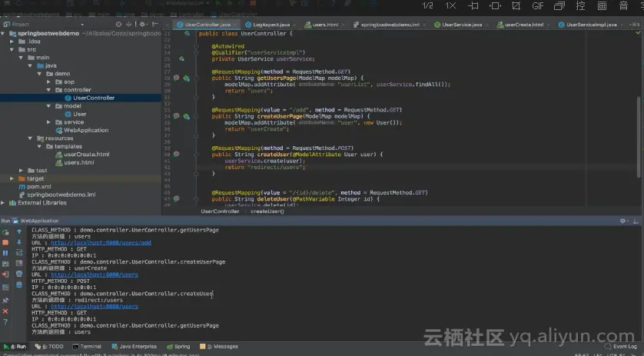Open the 6: TODO tool window
This screenshot has height=356, width=644.
pyautogui.click(x=49, y=347)
